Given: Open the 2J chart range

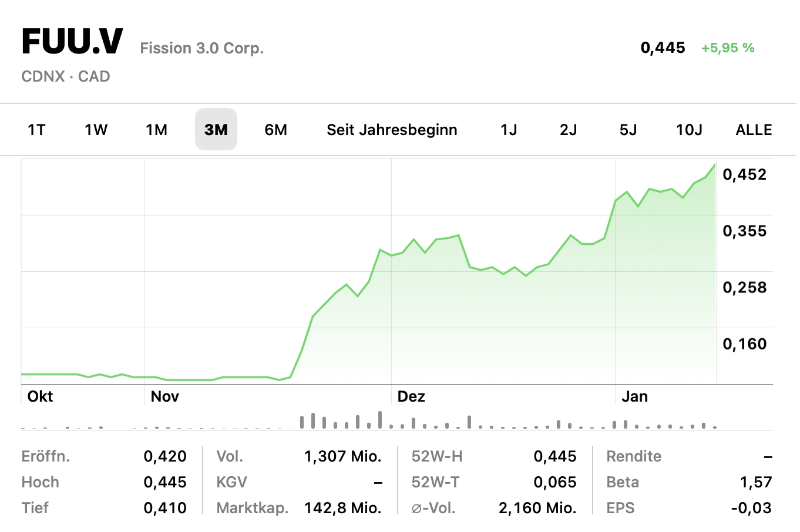Looking at the screenshot, I should tap(568, 130).
